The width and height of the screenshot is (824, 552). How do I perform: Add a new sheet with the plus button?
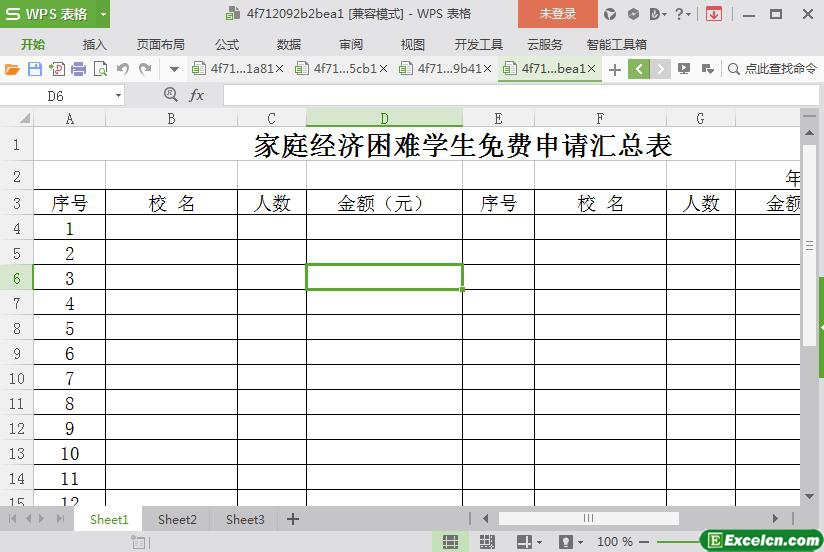(293, 519)
